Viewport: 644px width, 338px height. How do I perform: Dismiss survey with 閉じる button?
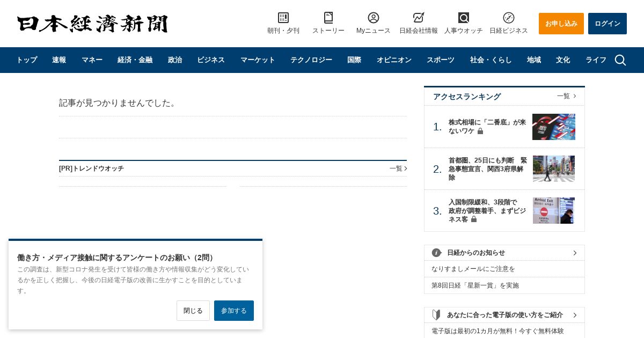pyautogui.click(x=193, y=311)
